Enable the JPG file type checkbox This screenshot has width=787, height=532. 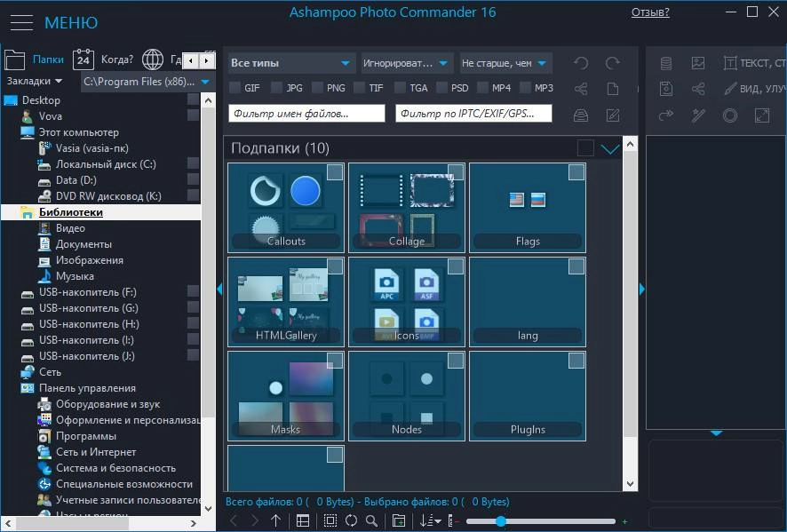[x=276, y=88]
